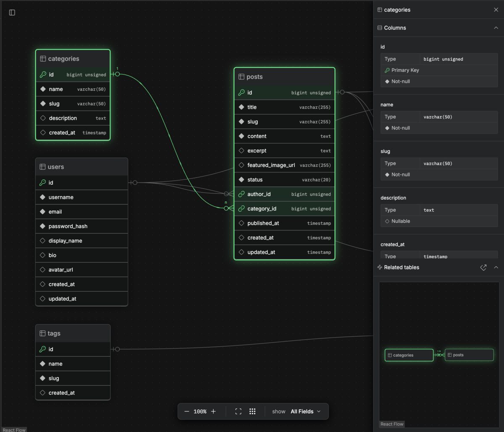This screenshot has height=432, width=504.
Task: Click the Nullable label under description
Action: 401,221
